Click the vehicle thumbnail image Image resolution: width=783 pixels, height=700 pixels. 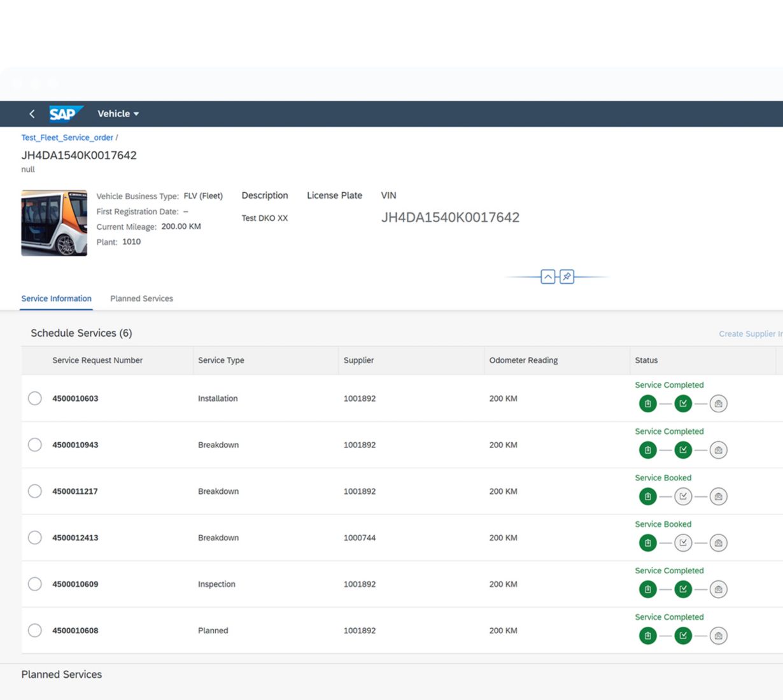[x=54, y=223]
